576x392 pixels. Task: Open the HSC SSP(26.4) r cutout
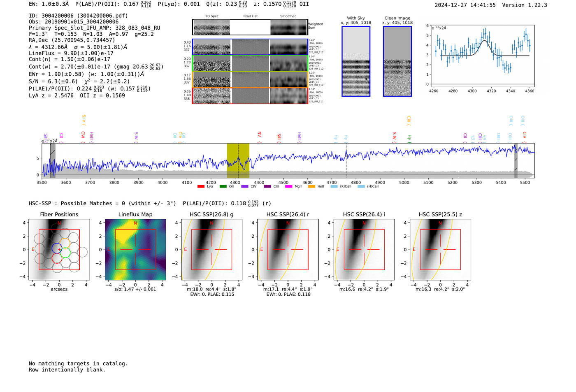coord(288,250)
